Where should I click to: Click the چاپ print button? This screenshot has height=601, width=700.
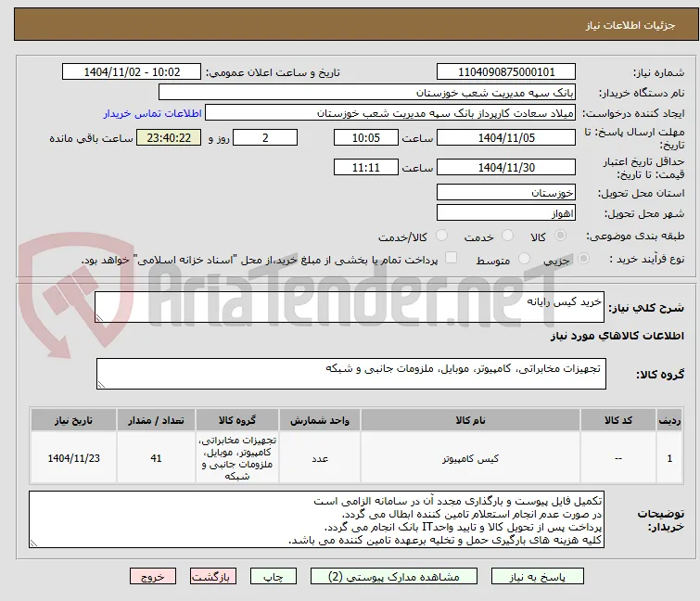(x=274, y=577)
